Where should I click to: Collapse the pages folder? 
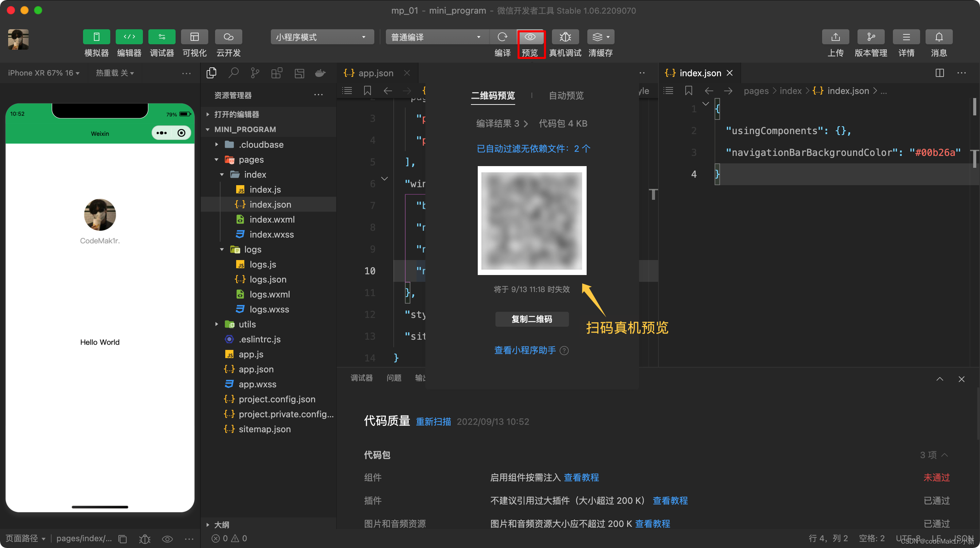(x=216, y=159)
